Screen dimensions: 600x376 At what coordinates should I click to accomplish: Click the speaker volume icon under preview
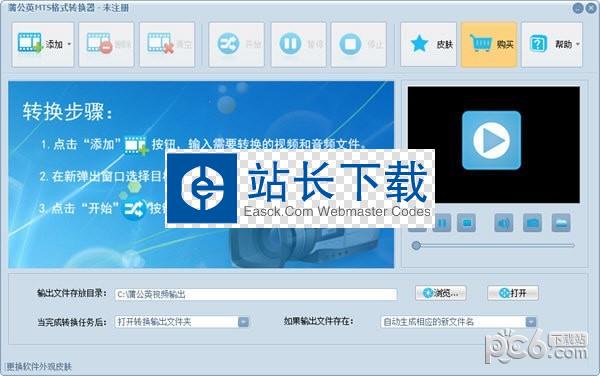tap(504, 223)
